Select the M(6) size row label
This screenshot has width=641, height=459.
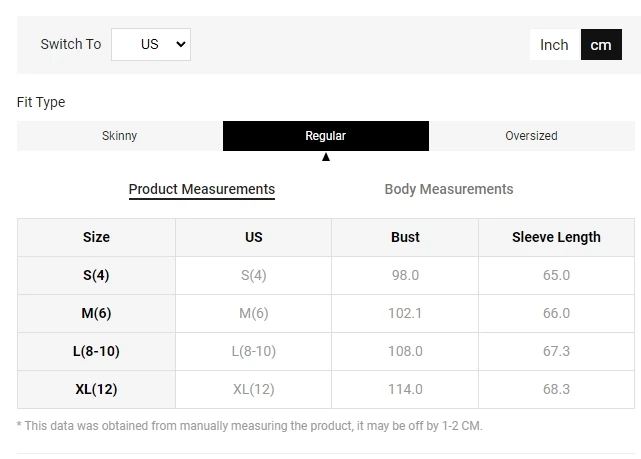click(96, 313)
